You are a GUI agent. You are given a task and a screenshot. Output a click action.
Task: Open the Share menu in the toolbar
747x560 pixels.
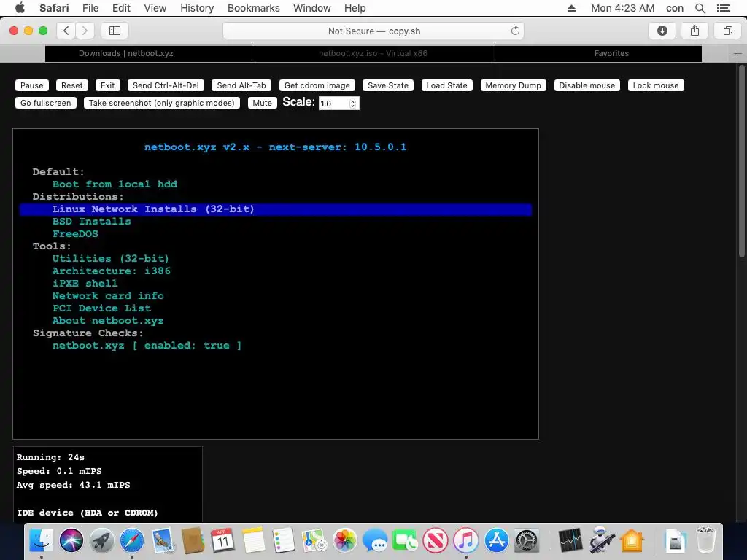694,31
